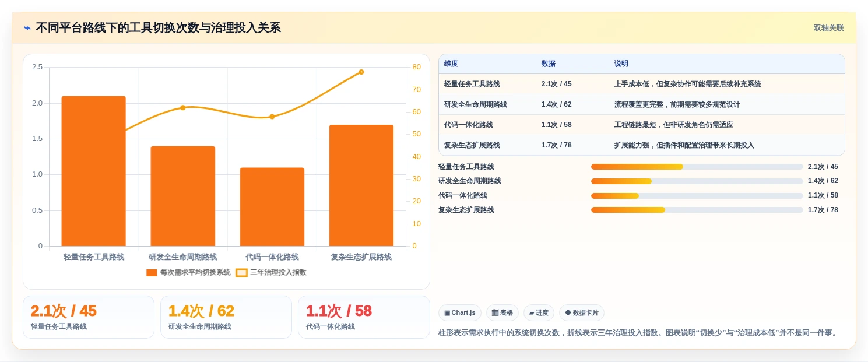Click the description 扩展能力强，但插件和配置治理带来长期投入
This screenshot has height=362, width=868.
[x=684, y=145]
